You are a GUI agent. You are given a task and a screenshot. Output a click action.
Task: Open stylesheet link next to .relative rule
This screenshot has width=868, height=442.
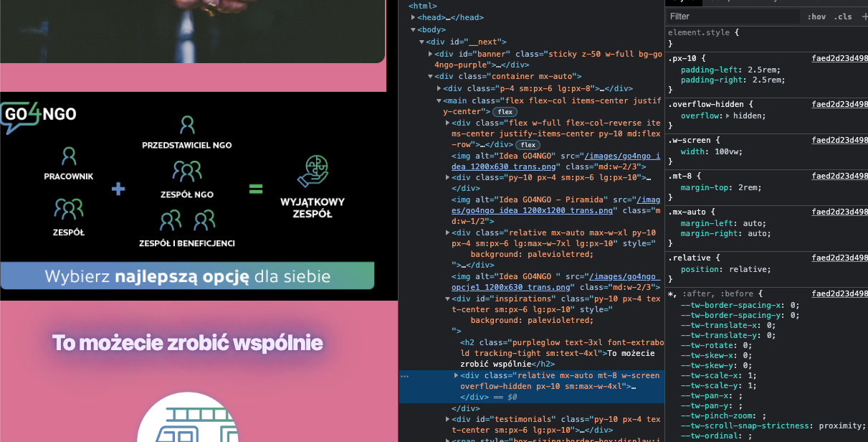pos(839,258)
